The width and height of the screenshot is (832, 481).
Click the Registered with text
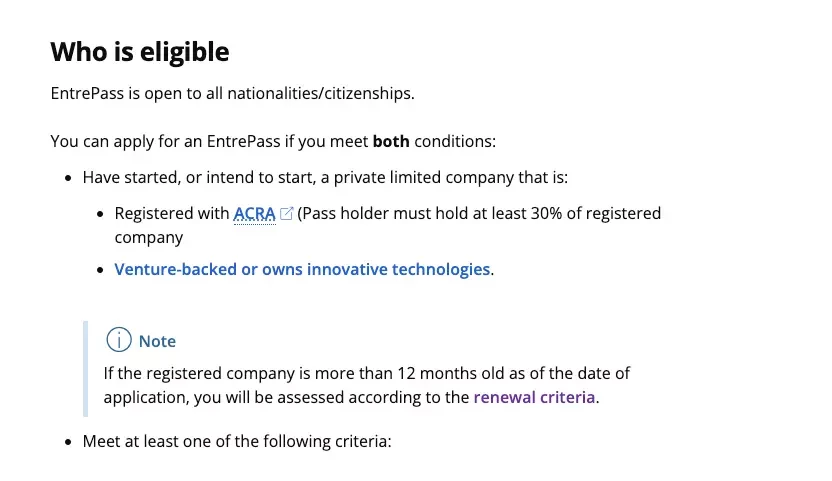click(x=172, y=213)
